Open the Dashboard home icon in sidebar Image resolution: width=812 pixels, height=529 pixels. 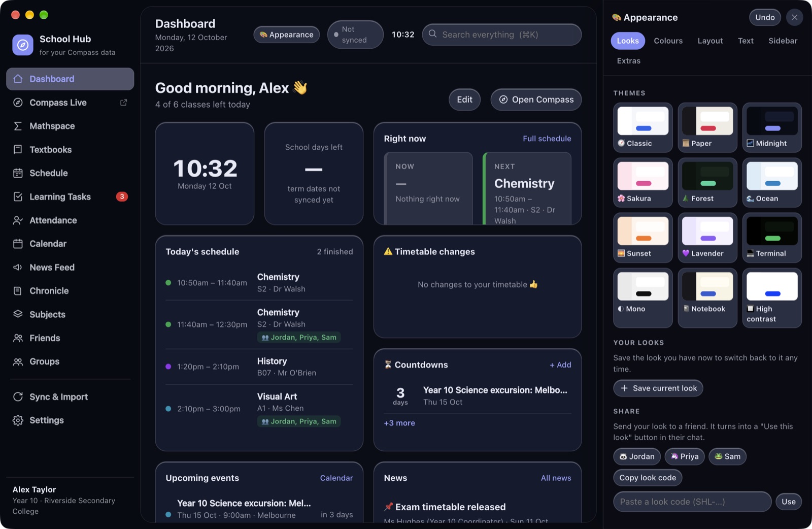pos(18,79)
